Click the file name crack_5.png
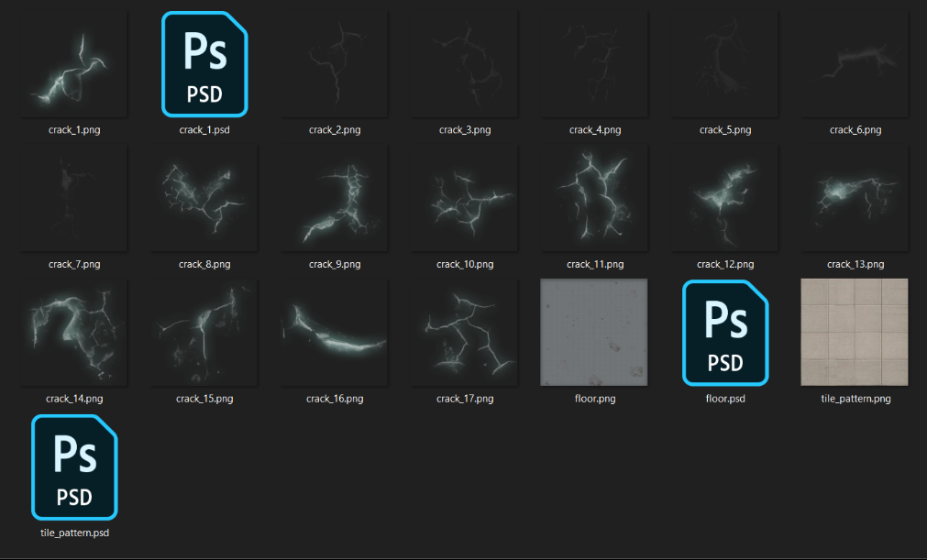This screenshot has height=560, width=927. (x=725, y=130)
